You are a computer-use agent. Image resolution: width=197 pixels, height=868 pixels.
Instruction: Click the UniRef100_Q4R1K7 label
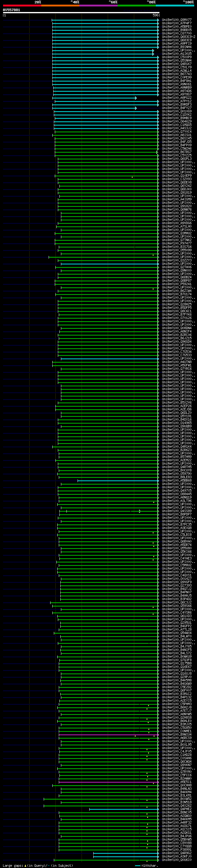coord(176,64)
